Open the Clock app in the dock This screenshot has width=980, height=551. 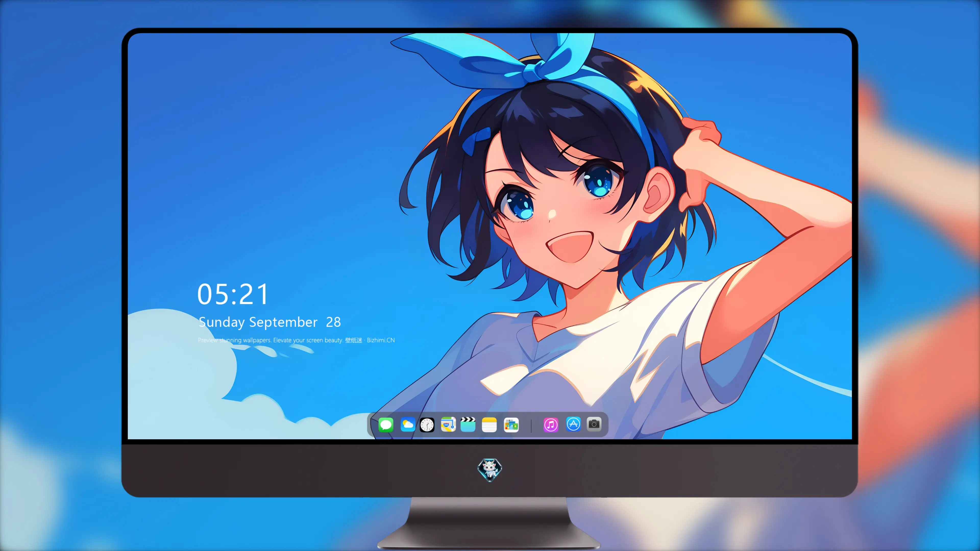[x=427, y=425]
